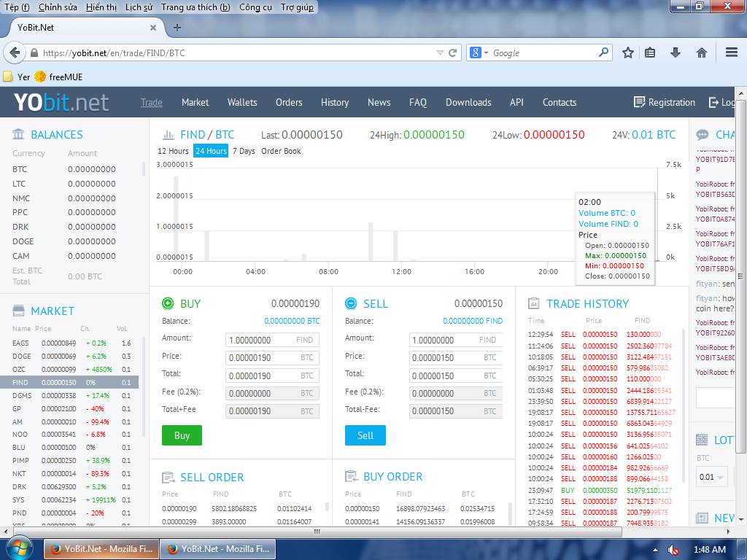Expand the URL bar history dropdown arrow
747x560 pixels.
click(x=439, y=52)
